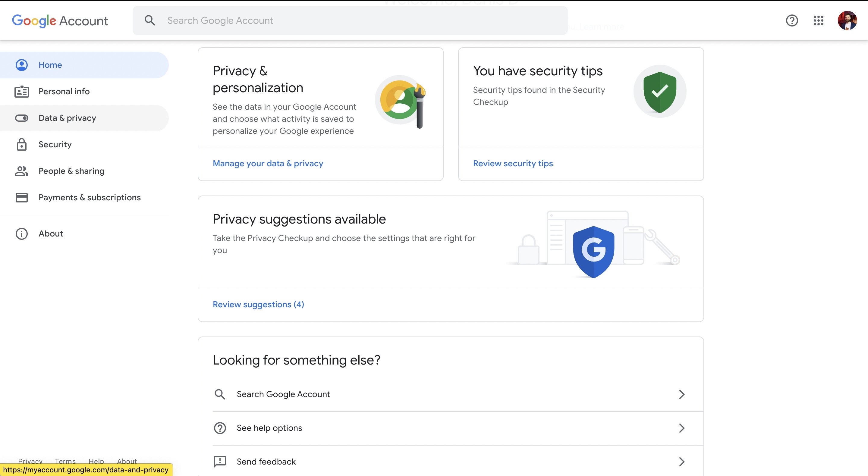The image size is (868, 476).
Task: Click the Send feedback speech bubble icon
Action: [220, 462]
